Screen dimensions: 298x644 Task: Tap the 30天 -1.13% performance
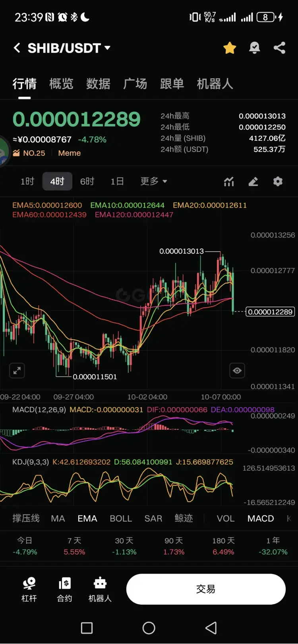[x=124, y=546]
